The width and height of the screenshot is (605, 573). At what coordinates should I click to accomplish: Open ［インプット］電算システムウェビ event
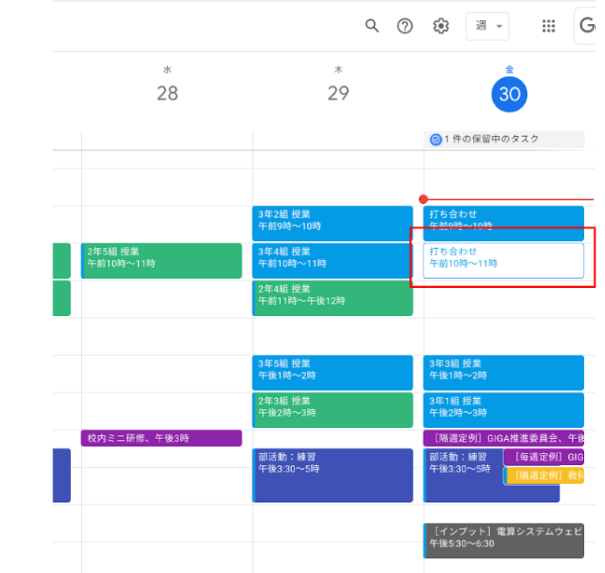[503, 541]
